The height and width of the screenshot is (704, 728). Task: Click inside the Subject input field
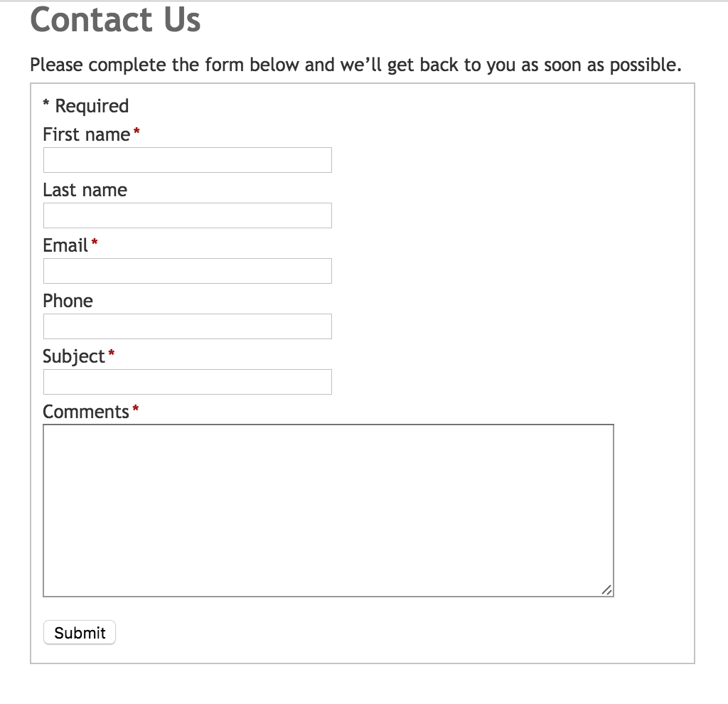187,381
